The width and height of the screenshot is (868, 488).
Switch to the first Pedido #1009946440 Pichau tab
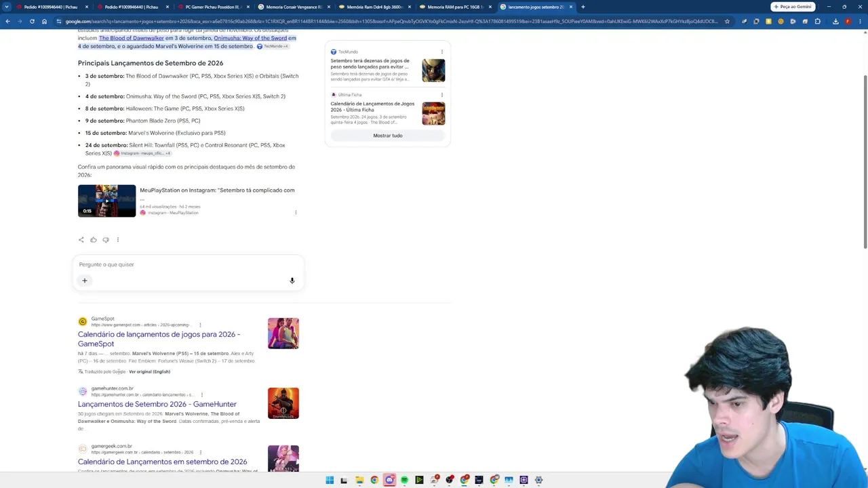point(51,7)
